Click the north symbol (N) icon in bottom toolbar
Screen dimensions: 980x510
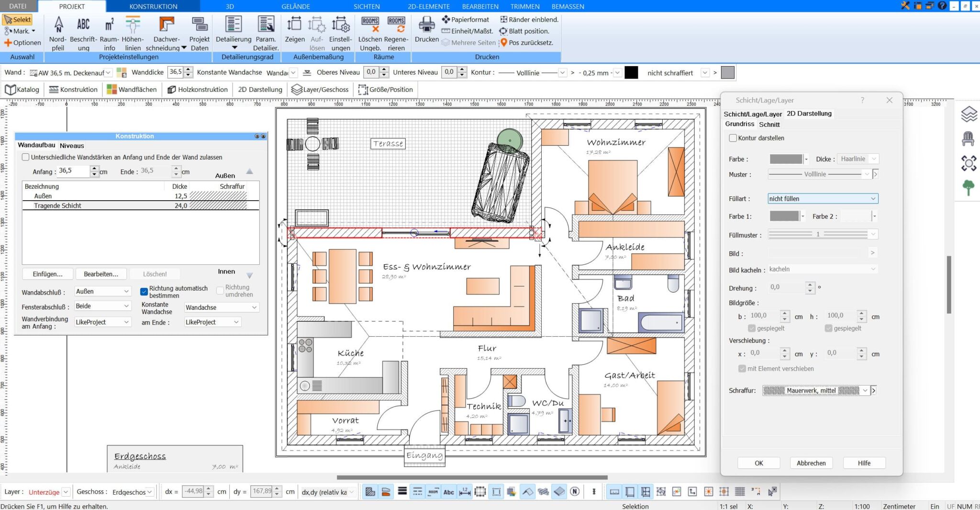(x=576, y=491)
